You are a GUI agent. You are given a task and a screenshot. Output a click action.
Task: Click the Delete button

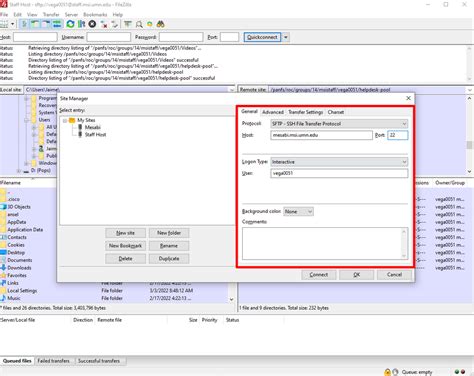[125, 258]
